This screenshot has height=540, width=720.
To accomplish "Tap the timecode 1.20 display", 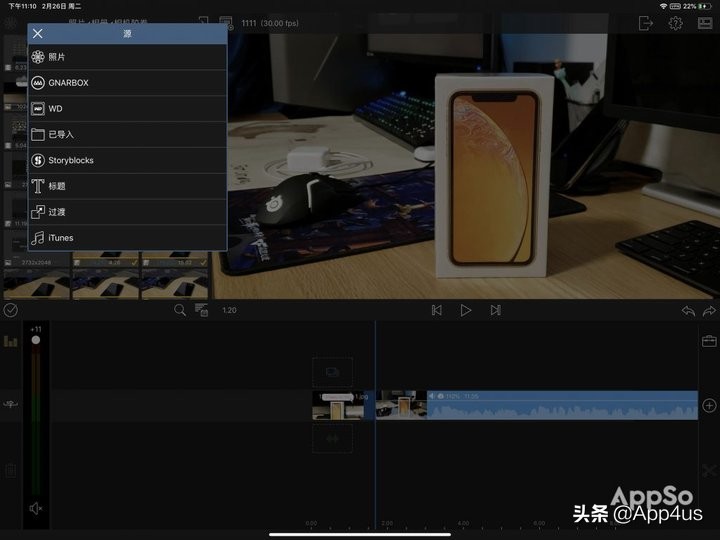I will pyautogui.click(x=229, y=310).
